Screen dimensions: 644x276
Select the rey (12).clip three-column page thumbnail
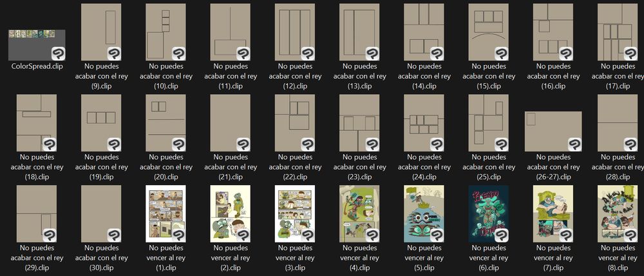[x=295, y=32]
